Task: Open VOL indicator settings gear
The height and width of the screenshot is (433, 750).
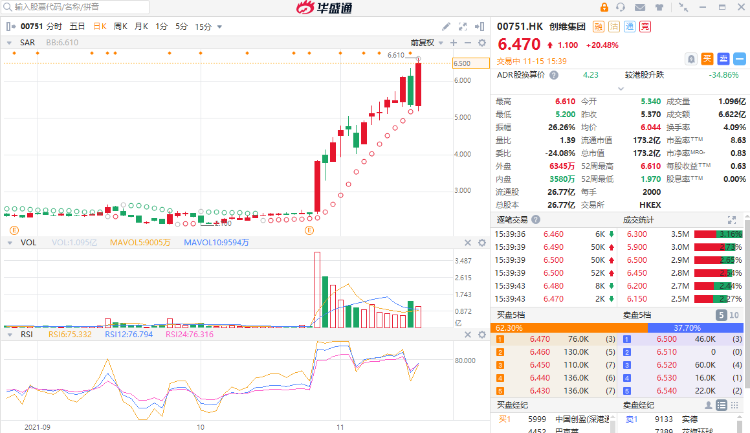Action: coord(482,243)
